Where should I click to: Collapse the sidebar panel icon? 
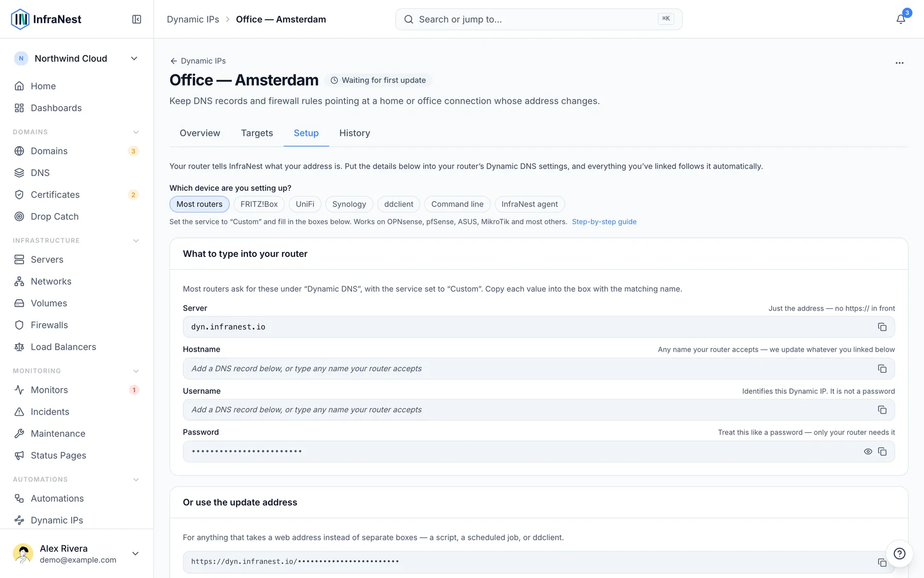click(137, 19)
